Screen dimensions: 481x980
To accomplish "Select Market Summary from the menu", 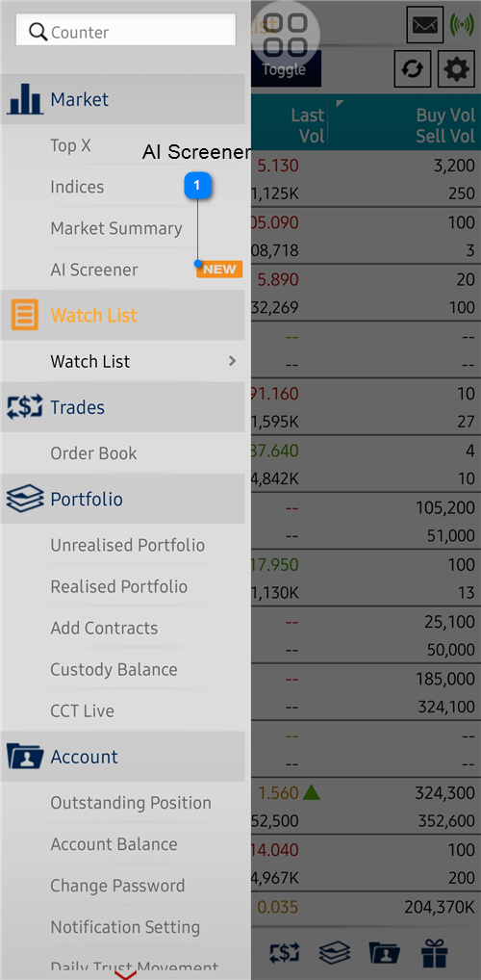I will pyautogui.click(x=116, y=228).
